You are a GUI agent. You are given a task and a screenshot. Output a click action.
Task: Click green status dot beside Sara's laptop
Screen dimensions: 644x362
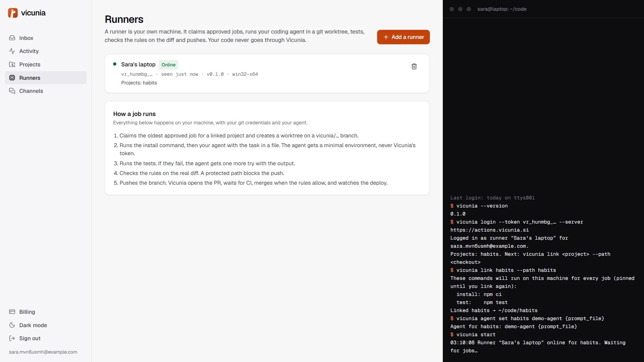click(x=115, y=64)
